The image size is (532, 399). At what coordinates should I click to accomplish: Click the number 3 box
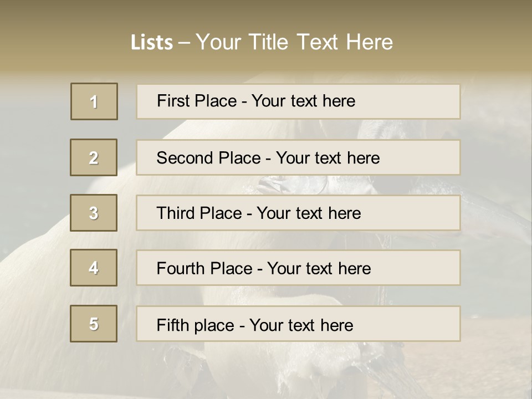pyautogui.click(x=94, y=213)
